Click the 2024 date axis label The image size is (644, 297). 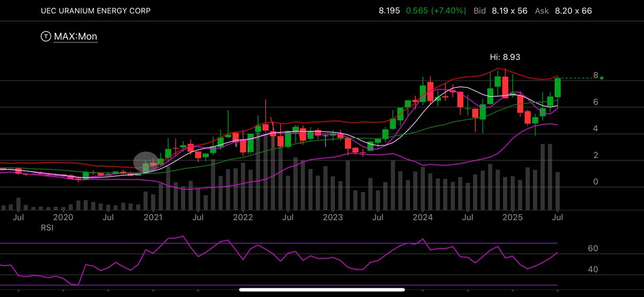(423, 217)
